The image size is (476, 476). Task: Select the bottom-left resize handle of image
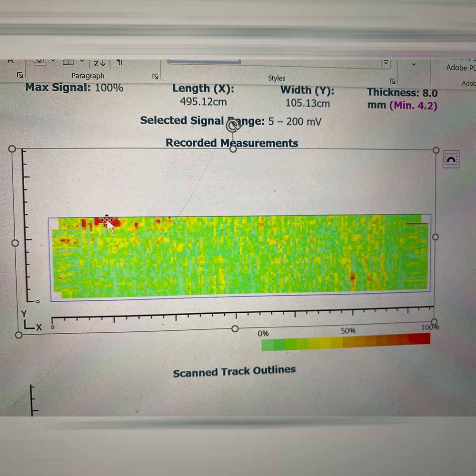point(19,335)
